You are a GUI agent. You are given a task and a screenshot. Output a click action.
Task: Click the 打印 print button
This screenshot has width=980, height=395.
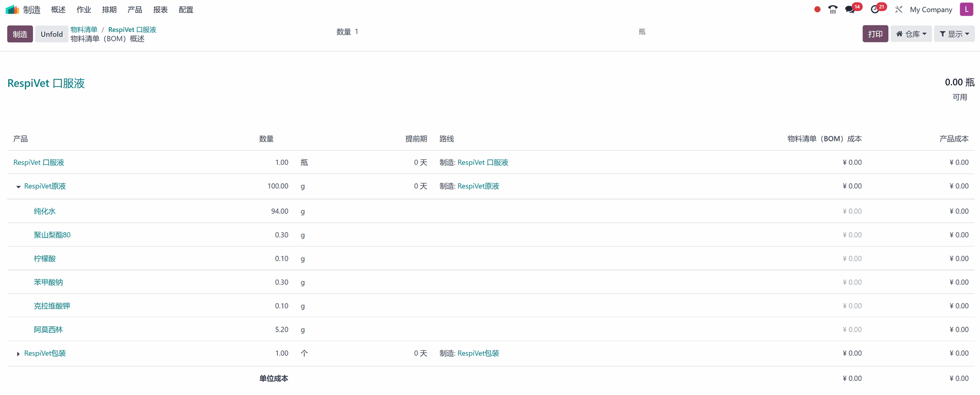tap(875, 34)
